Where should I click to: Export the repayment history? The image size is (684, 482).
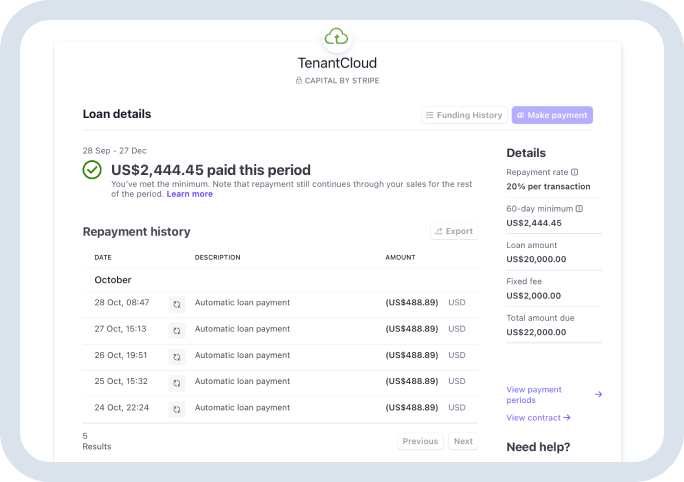coord(453,231)
